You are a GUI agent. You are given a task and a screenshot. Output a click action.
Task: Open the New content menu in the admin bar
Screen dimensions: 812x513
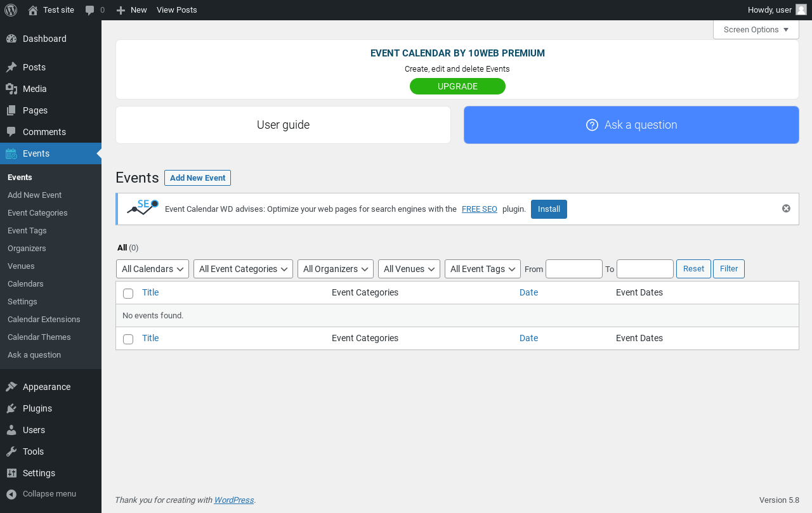[x=131, y=10]
